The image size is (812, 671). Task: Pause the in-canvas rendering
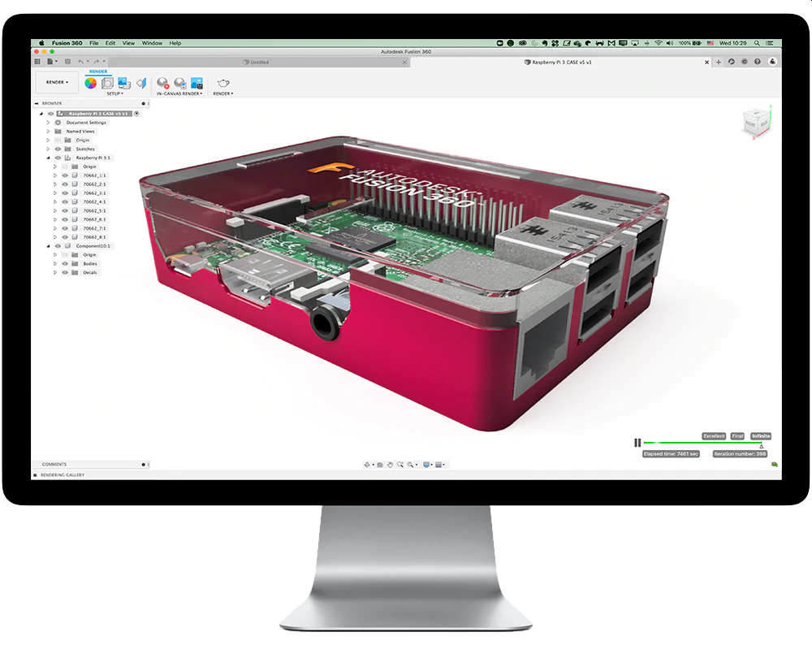point(637,443)
